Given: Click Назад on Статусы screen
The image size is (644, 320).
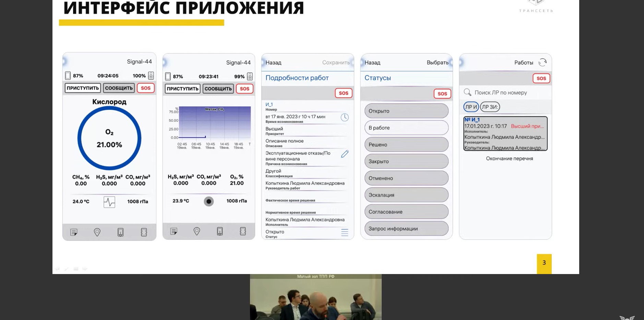Looking at the screenshot, I should [x=372, y=63].
